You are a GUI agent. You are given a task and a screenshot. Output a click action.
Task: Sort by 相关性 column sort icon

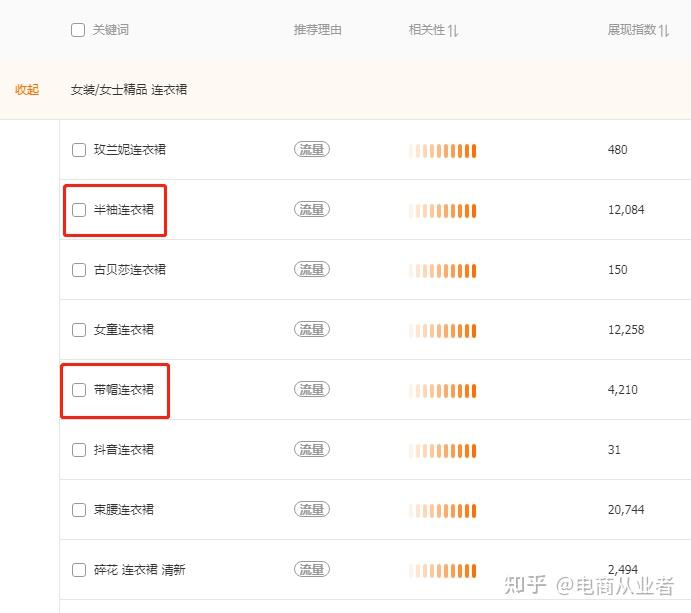[x=453, y=31]
